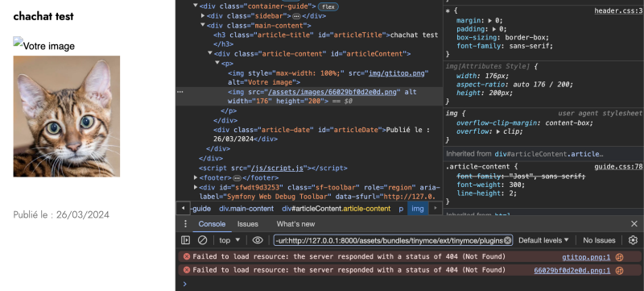Select the div.main-content breadcrumb

pyautogui.click(x=246, y=209)
